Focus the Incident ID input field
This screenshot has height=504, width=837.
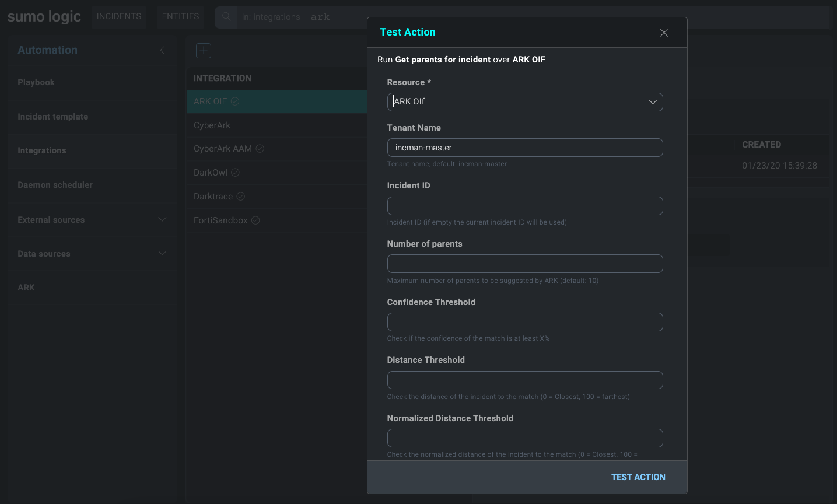(x=525, y=206)
